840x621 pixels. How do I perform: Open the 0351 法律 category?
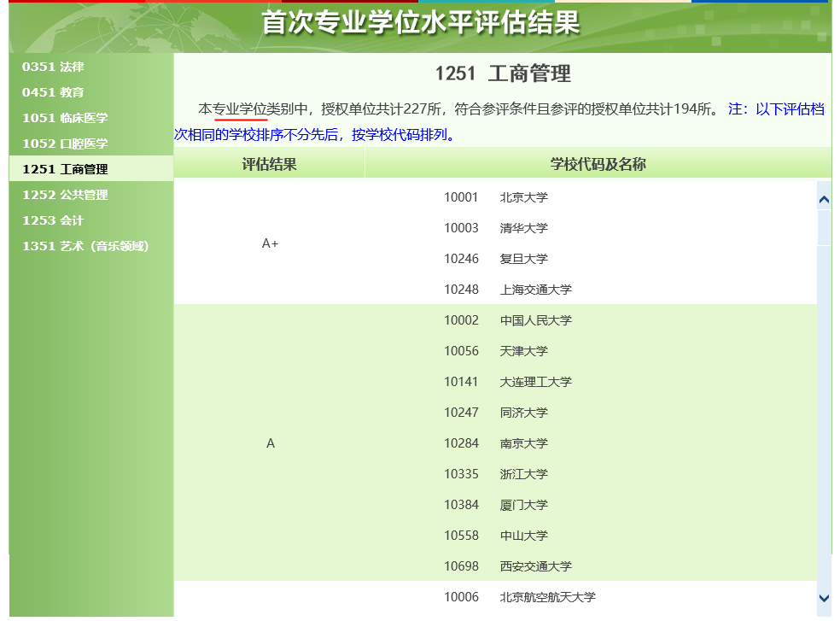[91, 67]
